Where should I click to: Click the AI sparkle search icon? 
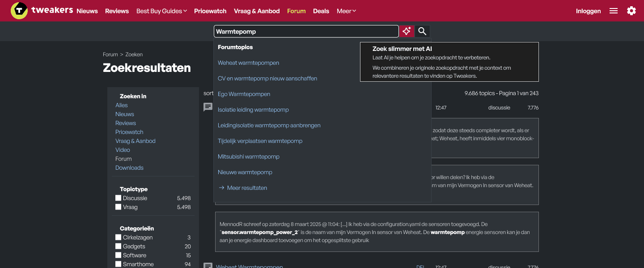coord(407,31)
